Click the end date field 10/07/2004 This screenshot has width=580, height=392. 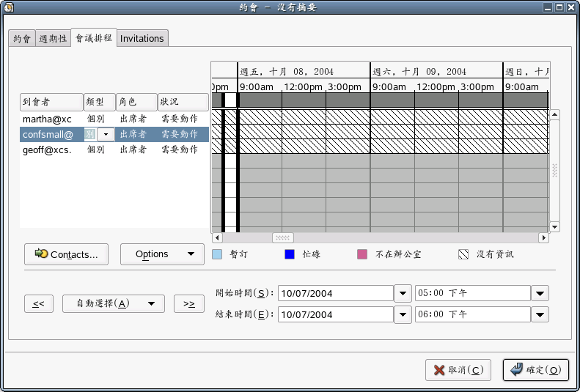pyautogui.click(x=336, y=315)
